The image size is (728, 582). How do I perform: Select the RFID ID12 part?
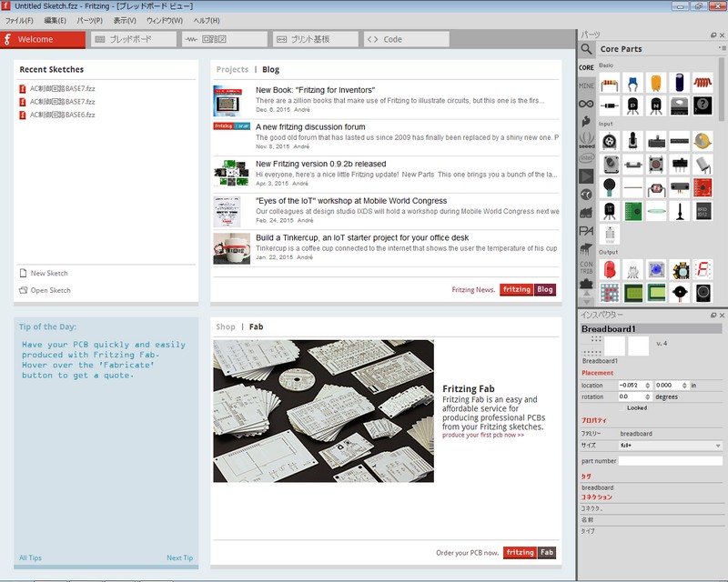pos(703,211)
